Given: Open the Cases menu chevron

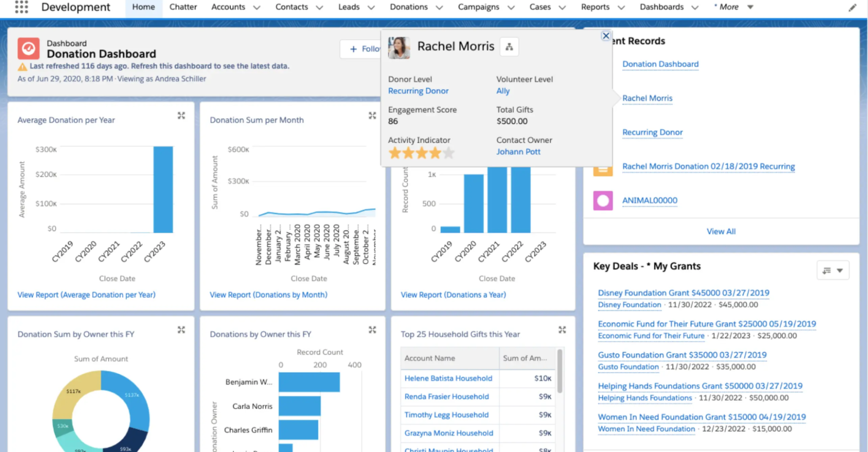Looking at the screenshot, I should [563, 8].
